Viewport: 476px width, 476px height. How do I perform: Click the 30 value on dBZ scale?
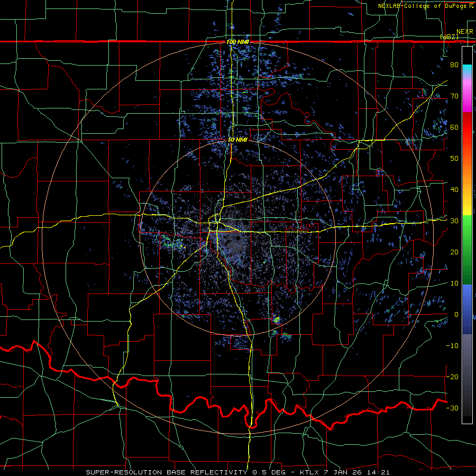click(x=454, y=221)
